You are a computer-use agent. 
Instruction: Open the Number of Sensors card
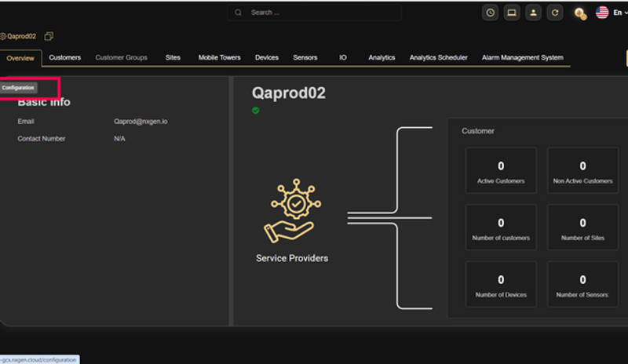pos(582,284)
